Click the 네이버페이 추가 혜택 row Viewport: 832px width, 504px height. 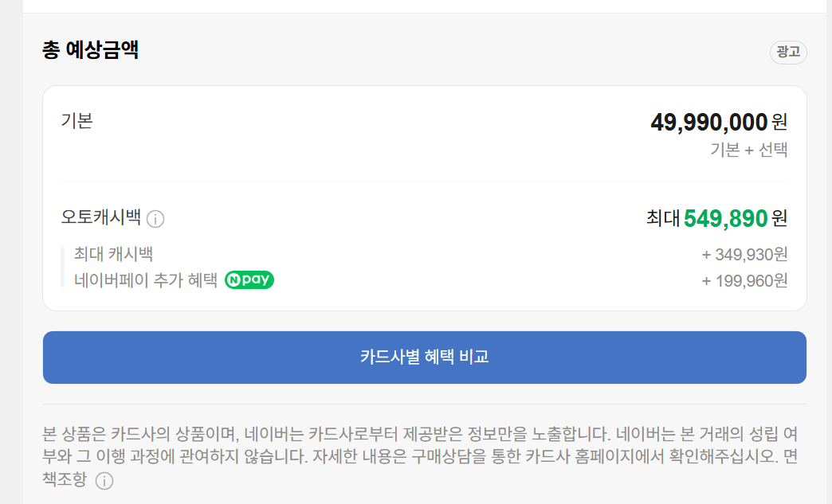(x=147, y=280)
